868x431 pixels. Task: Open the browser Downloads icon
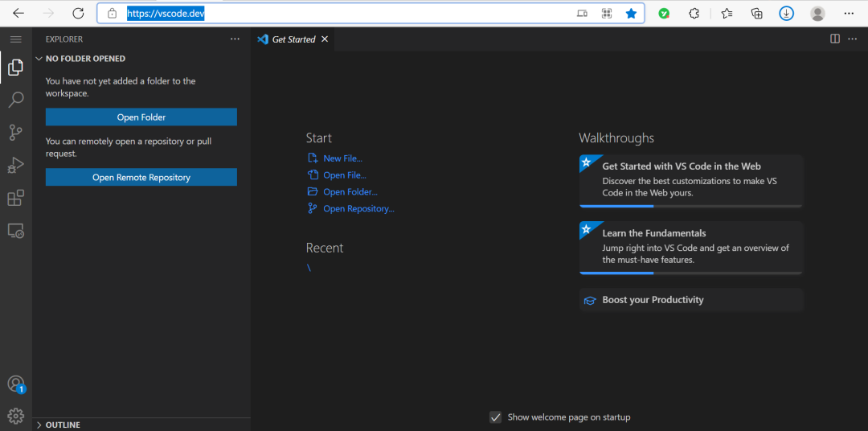[786, 14]
